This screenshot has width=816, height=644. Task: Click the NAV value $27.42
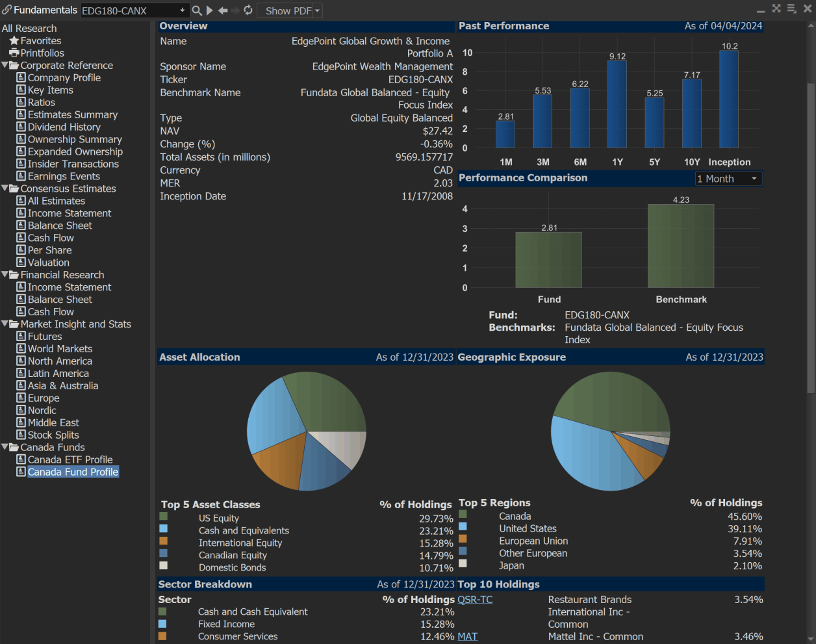(x=438, y=131)
